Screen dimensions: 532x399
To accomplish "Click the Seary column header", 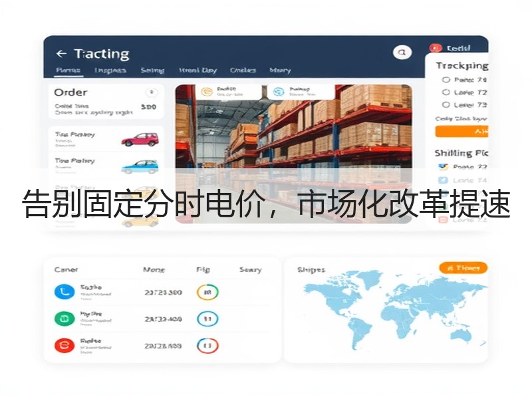I will tap(251, 270).
